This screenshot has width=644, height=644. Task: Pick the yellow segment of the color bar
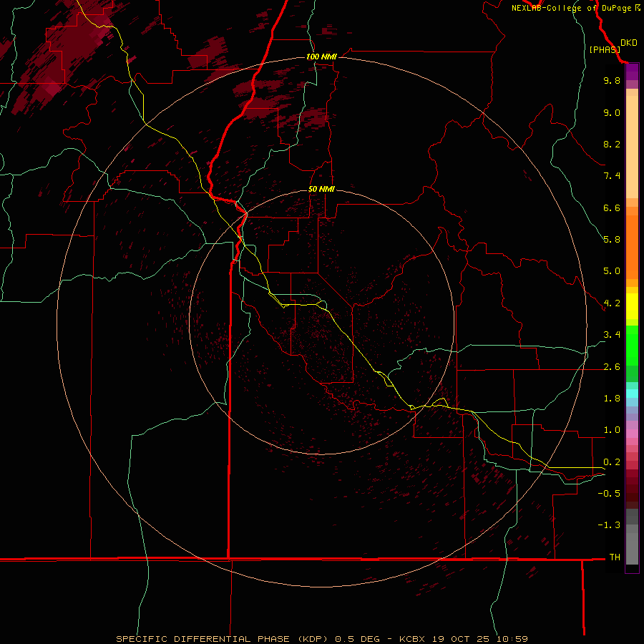pyautogui.click(x=632, y=306)
